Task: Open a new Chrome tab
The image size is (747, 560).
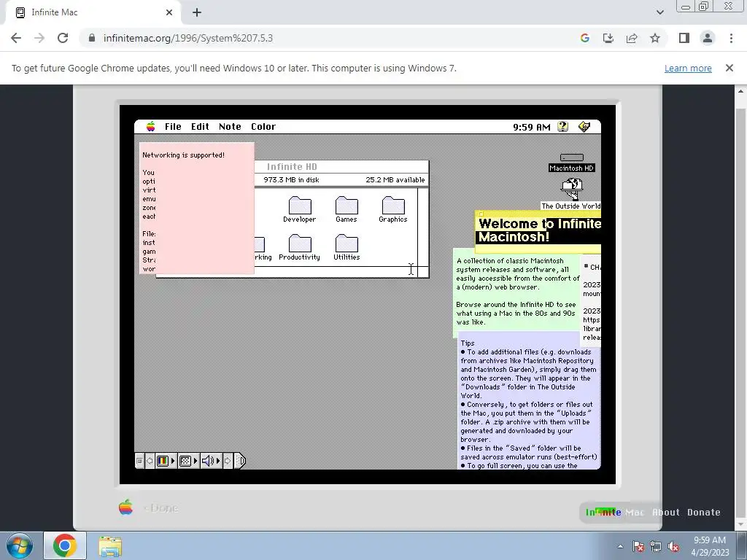Action: (x=197, y=12)
